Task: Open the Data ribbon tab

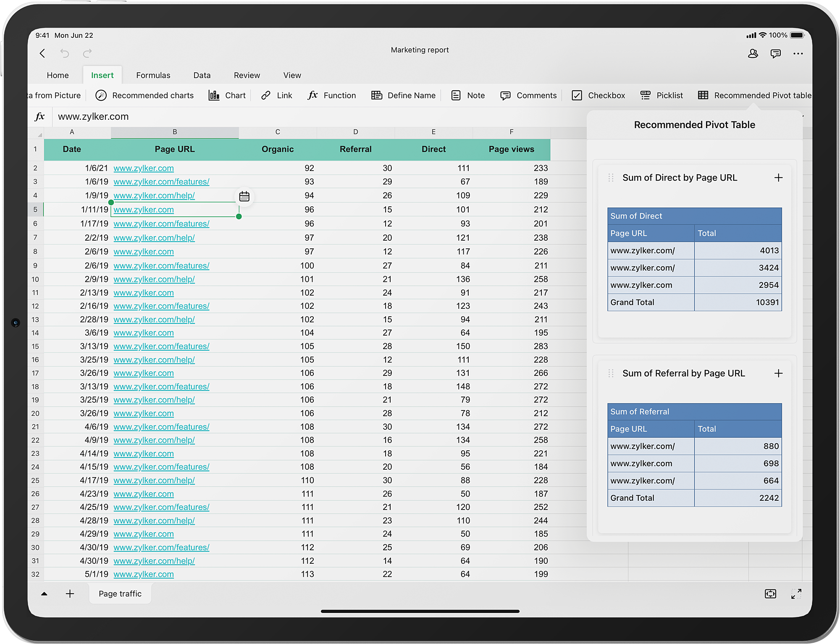Action: pyautogui.click(x=202, y=75)
